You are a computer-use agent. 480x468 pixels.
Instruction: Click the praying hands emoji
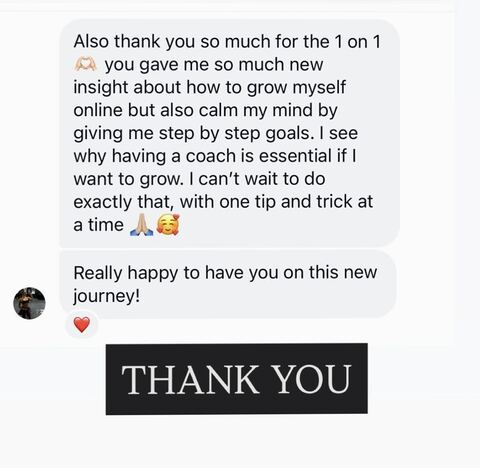[x=142, y=225]
